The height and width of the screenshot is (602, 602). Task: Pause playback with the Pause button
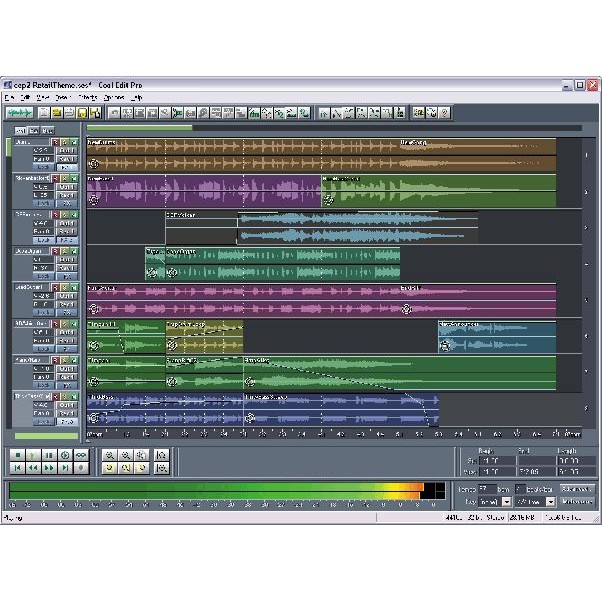[48, 455]
